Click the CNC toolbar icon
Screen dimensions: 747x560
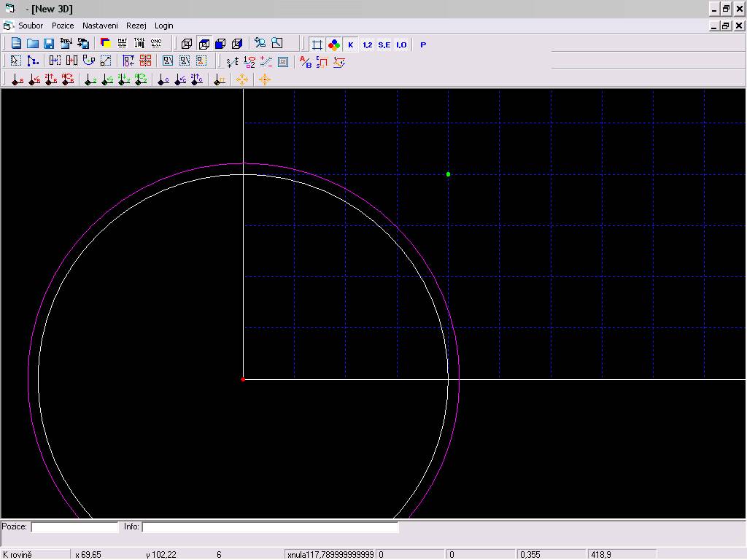coord(156,44)
